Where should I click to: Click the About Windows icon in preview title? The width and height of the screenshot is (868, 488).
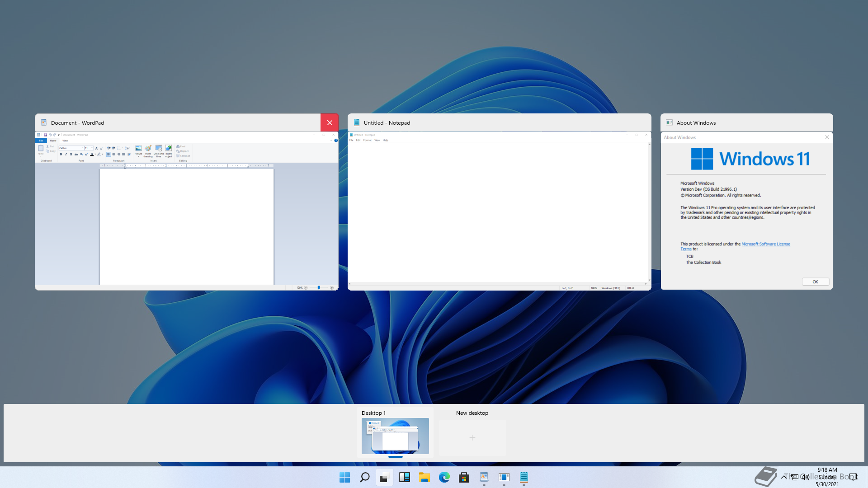670,122
